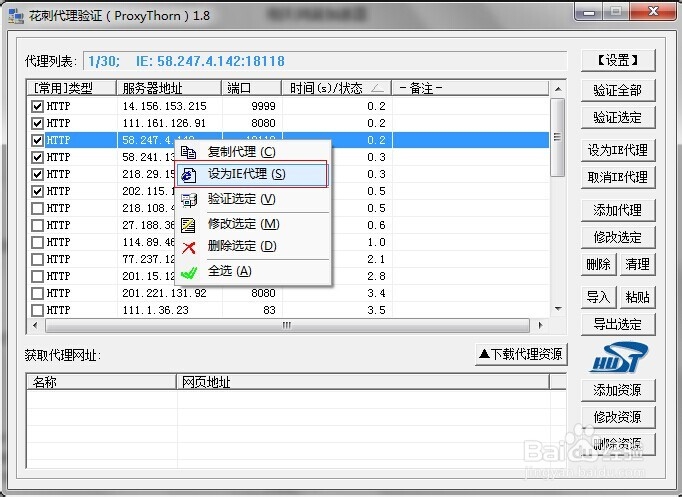Screen dimensions: 682x497
Task: Check the box for the 27.188 row
Action: [x=37, y=225]
